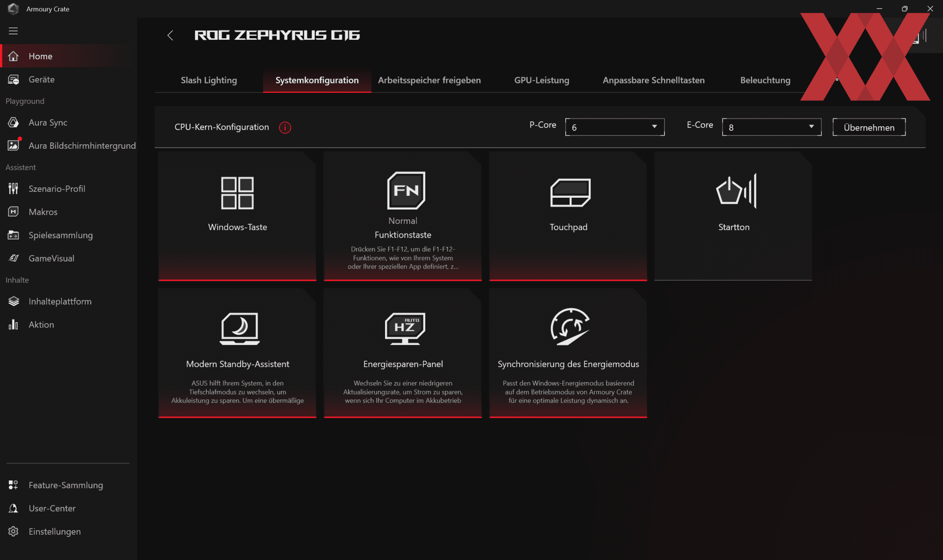This screenshot has width=943, height=560.
Task: Open User-Center in the sidebar
Action: [52, 508]
